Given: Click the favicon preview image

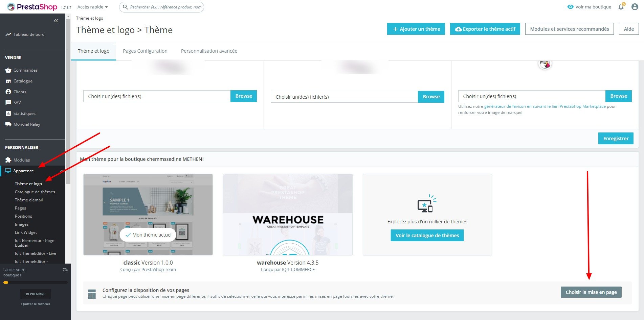Looking at the screenshot, I should (x=545, y=64).
